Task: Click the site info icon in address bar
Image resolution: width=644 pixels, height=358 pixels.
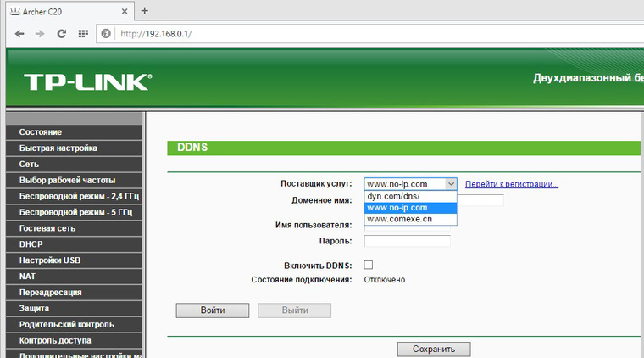Action: [x=106, y=34]
